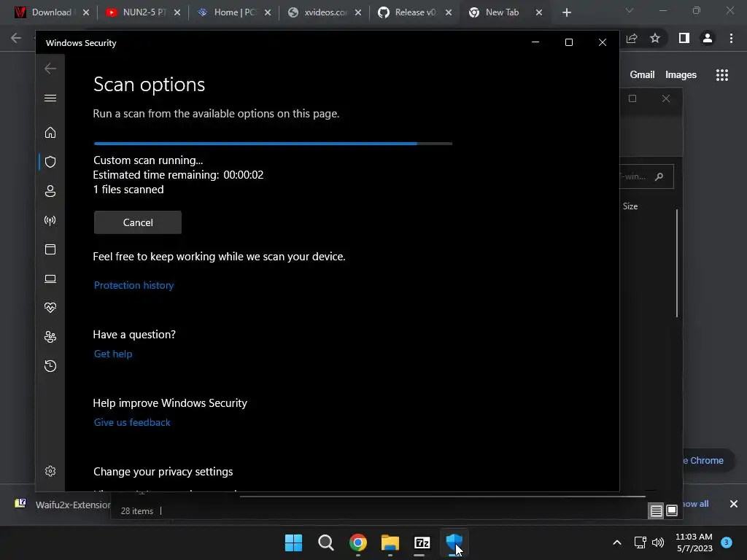Screen dimensions: 747x560
Task: Open Family options icon in sidebar
Action: click(50, 337)
